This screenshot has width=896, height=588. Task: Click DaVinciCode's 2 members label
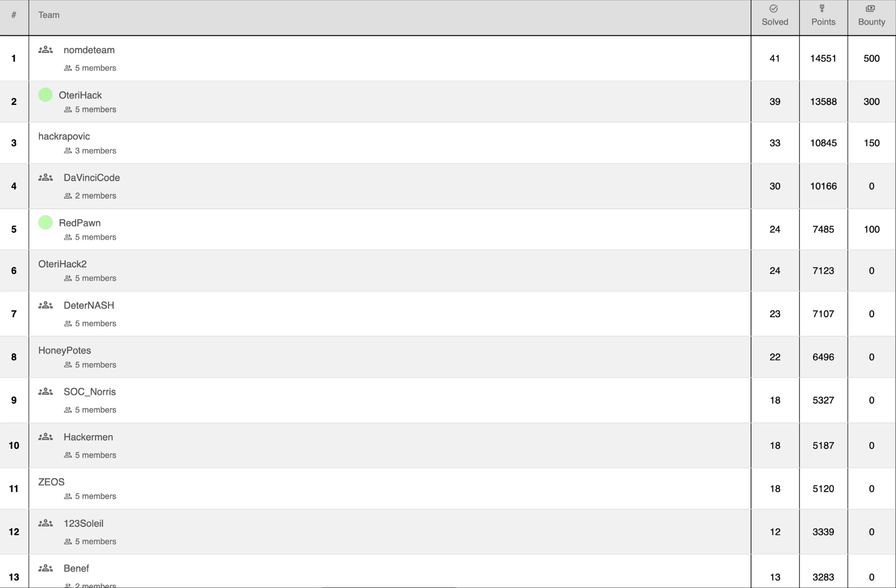pos(95,196)
